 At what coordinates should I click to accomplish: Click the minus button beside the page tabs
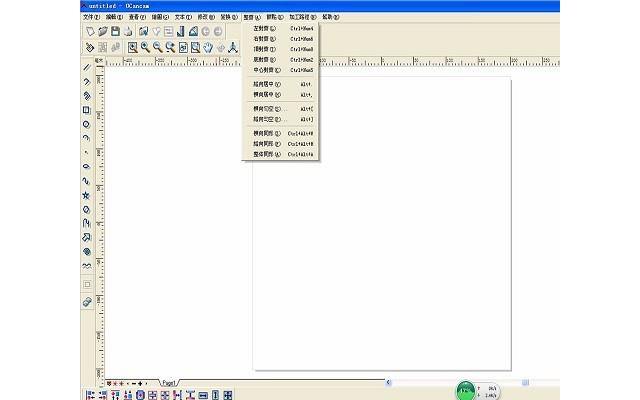pyautogui.click(x=133, y=384)
